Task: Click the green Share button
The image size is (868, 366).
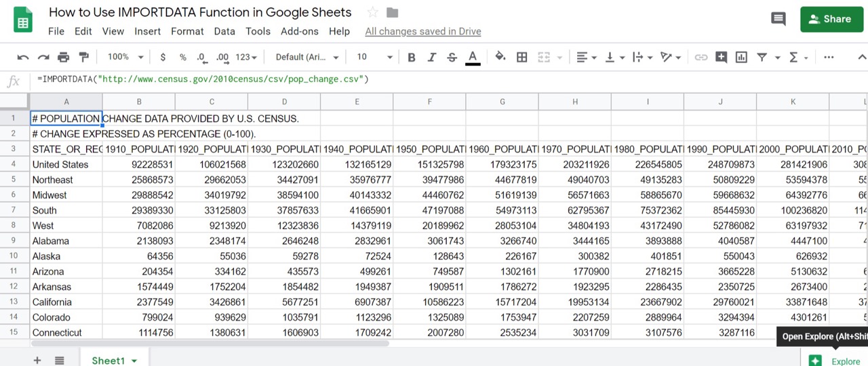Action: click(832, 19)
